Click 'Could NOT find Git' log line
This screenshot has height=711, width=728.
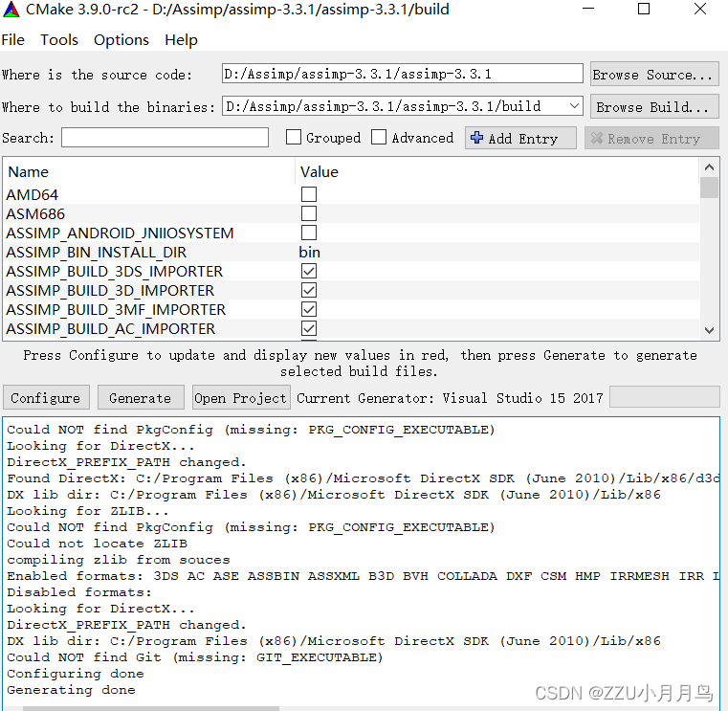195,657
